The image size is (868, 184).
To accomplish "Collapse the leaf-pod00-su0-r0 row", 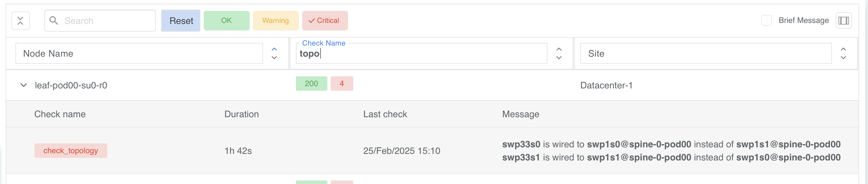I will [x=24, y=85].
